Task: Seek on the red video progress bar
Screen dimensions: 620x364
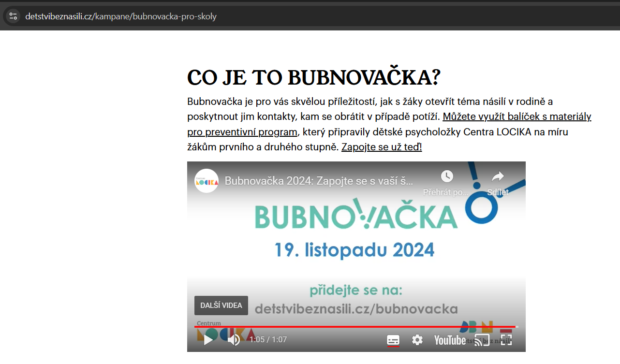Action: coord(339,327)
